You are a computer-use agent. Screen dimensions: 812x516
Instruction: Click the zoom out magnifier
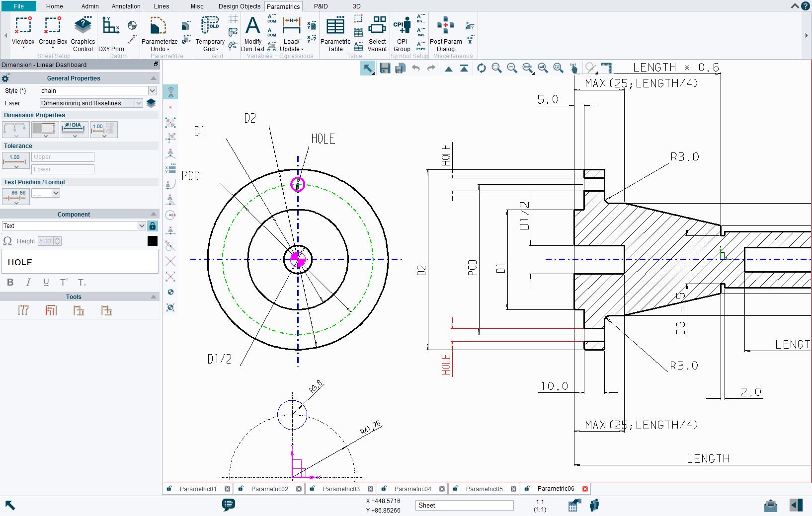point(512,69)
